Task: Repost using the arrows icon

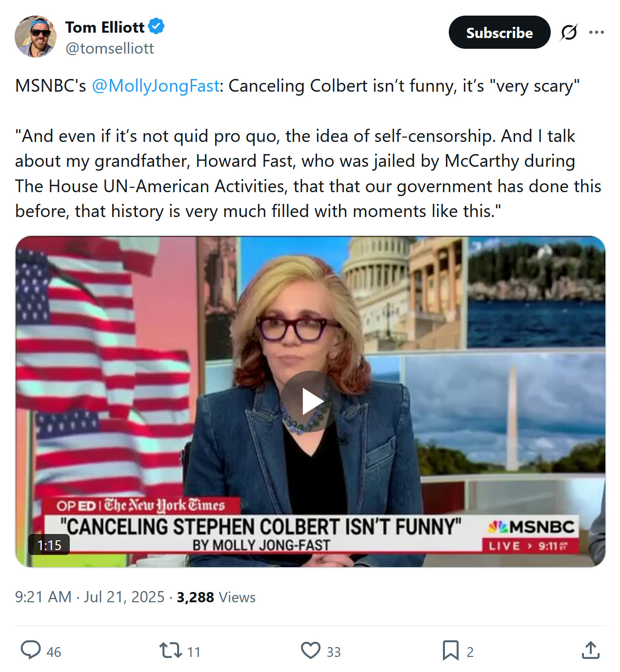Action: coord(171,651)
